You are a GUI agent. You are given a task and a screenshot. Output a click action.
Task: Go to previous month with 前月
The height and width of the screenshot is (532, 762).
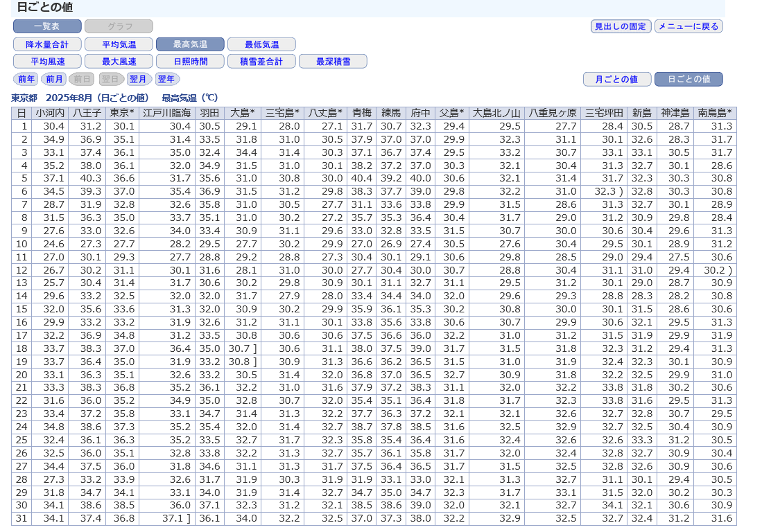click(x=54, y=79)
